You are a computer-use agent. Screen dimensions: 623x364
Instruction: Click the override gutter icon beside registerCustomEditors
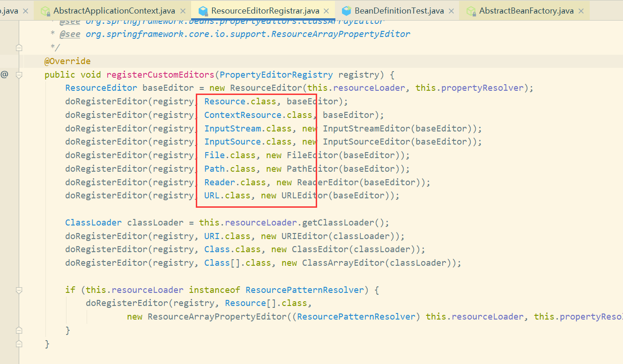click(x=4, y=74)
